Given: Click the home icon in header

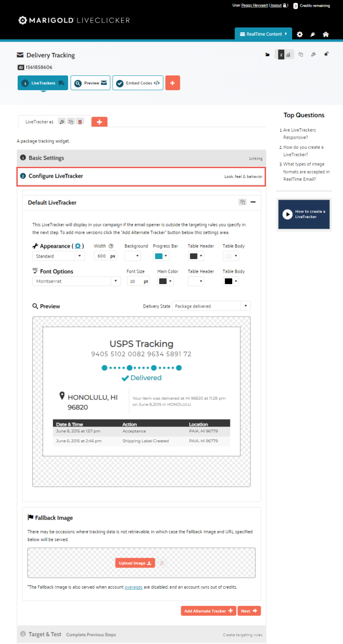Looking at the screenshot, I should pos(326,34).
